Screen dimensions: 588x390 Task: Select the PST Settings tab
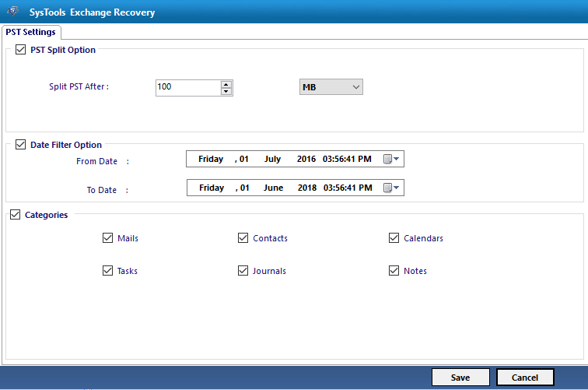click(x=31, y=32)
